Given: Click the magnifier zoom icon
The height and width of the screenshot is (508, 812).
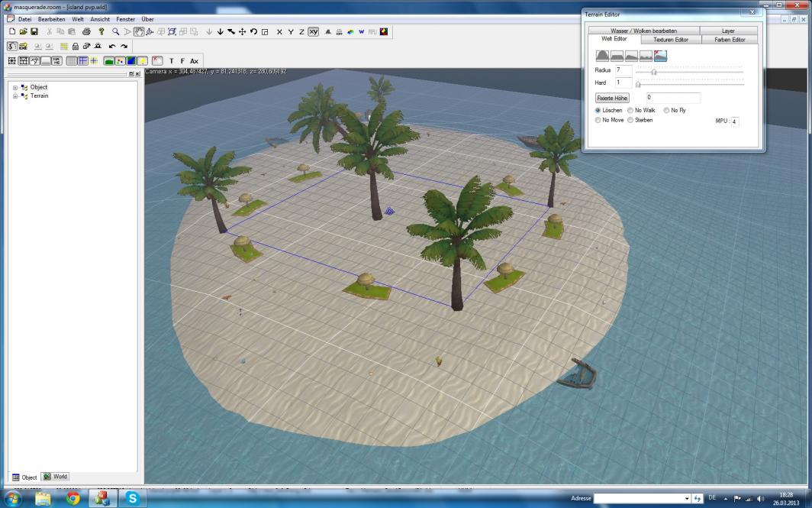Looking at the screenshot, I should 116,32.
